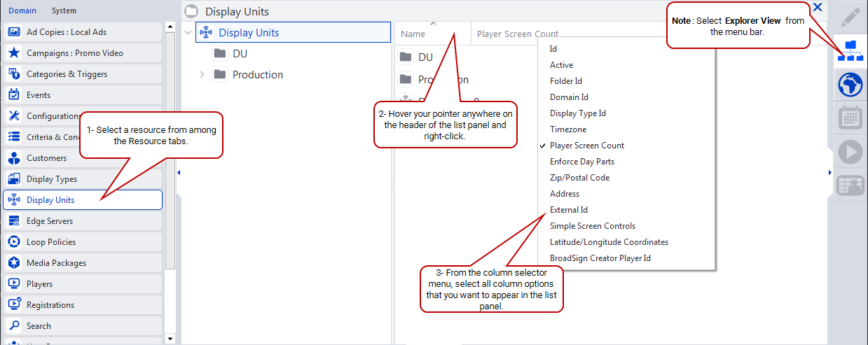Enable the Timezone column option

click(567, 129)
